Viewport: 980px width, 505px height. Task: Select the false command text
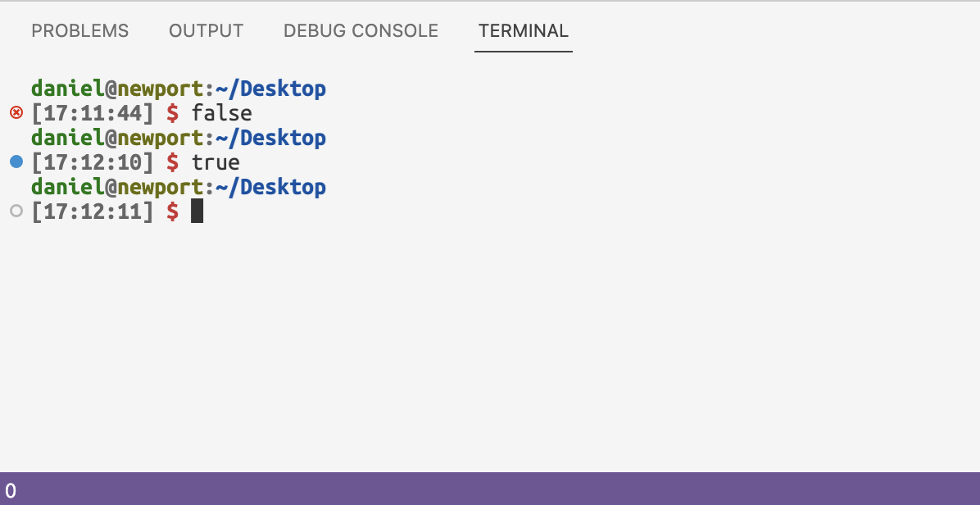point(221,113)
